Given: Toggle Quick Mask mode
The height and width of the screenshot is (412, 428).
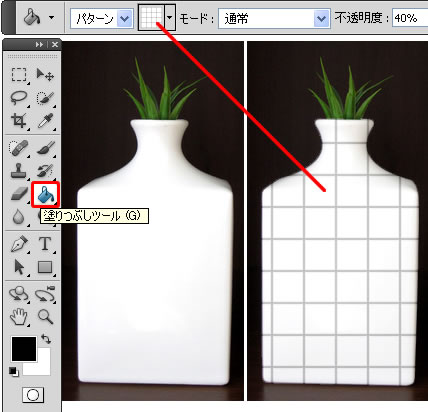Looking at the screenshot, I should [33, 395].
